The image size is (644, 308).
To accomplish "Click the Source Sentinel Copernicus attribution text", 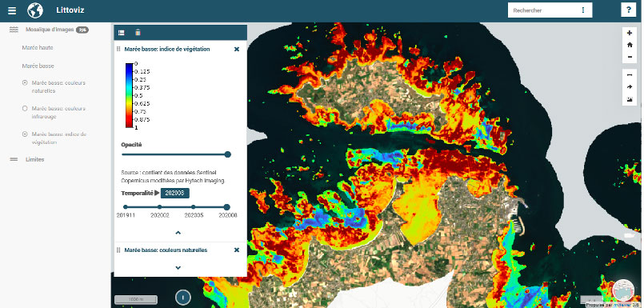I will [173, 177].
